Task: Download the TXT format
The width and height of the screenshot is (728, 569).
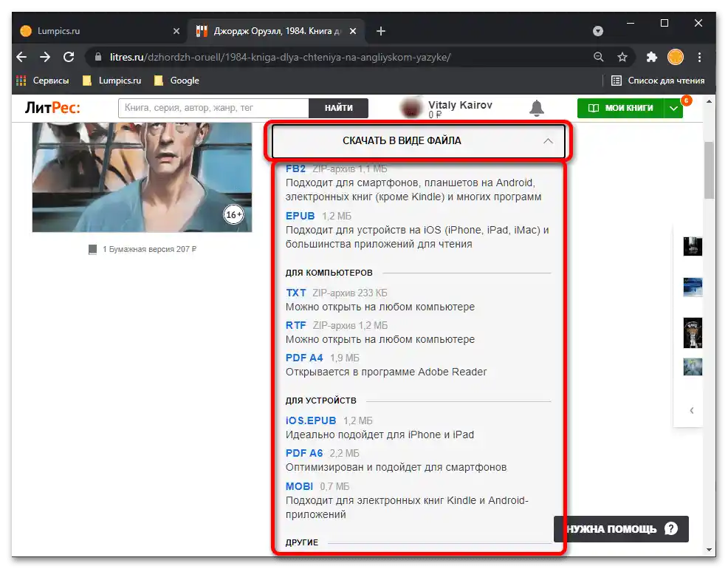Action: (x=296, y=293)
